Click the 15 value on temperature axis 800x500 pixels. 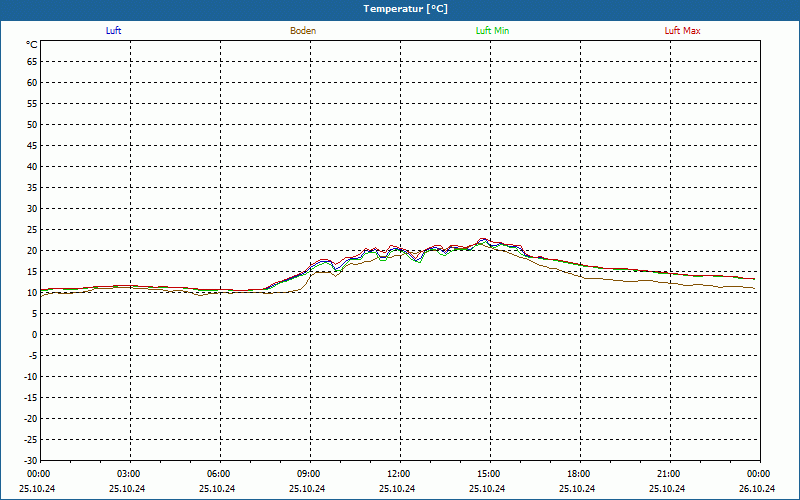point(32,271)
